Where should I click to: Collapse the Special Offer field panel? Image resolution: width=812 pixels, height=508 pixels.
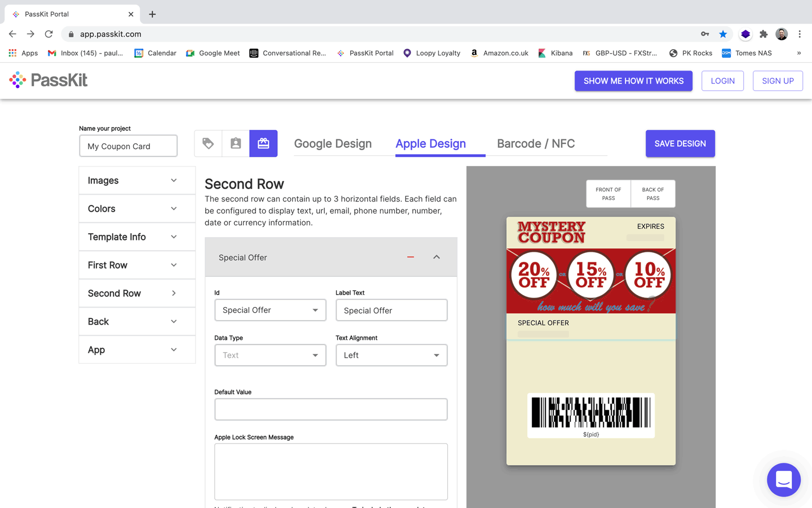(436, 257)
